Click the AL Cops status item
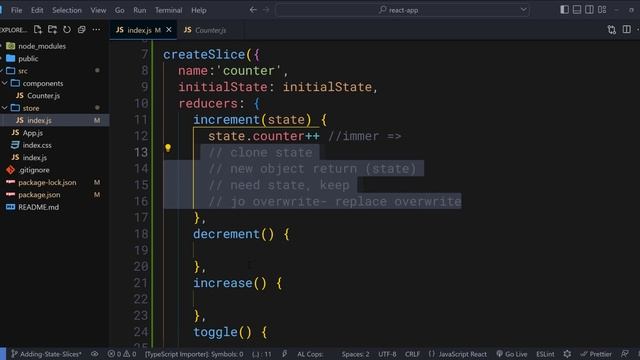This screenshot has width=640, height=360. pyautogui.click(x=310, y=354)
